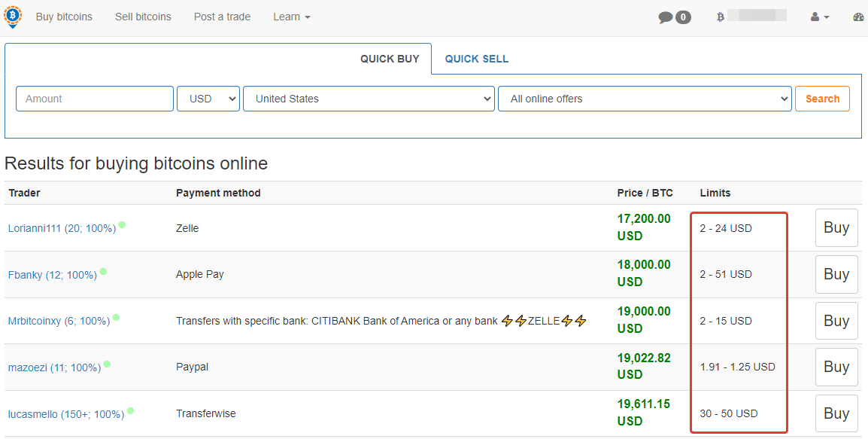The image size is (868, 439).
Task: Switch to the QUICK BUY tab
Action: (x=390, y=59)
